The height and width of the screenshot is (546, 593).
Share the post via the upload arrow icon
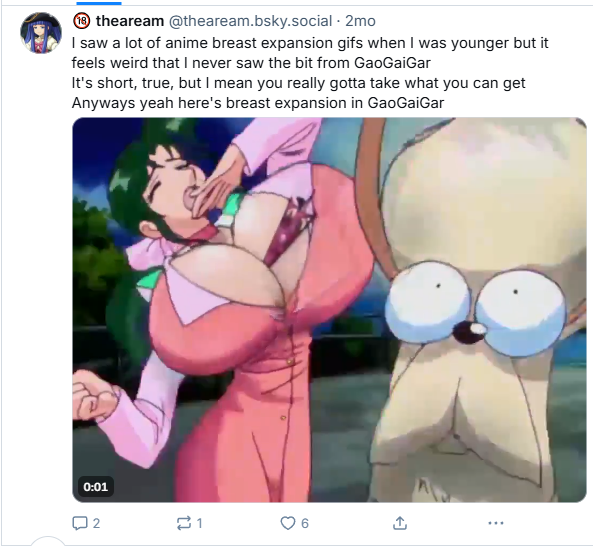[x=400, y=523]
